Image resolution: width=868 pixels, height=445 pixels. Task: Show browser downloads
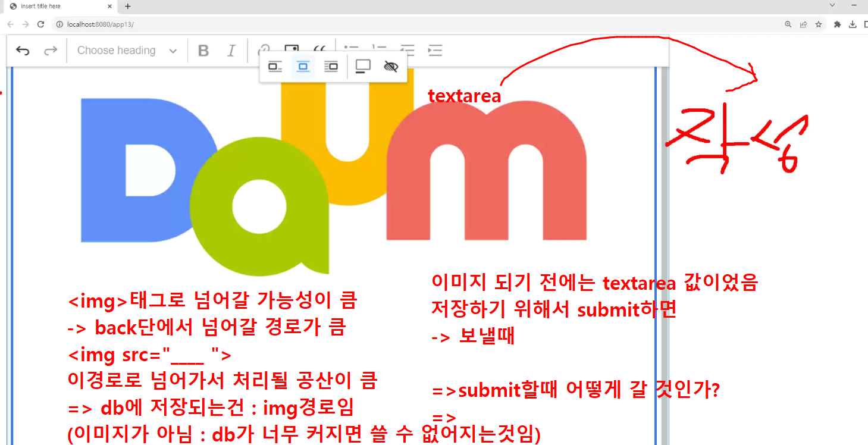853,24
